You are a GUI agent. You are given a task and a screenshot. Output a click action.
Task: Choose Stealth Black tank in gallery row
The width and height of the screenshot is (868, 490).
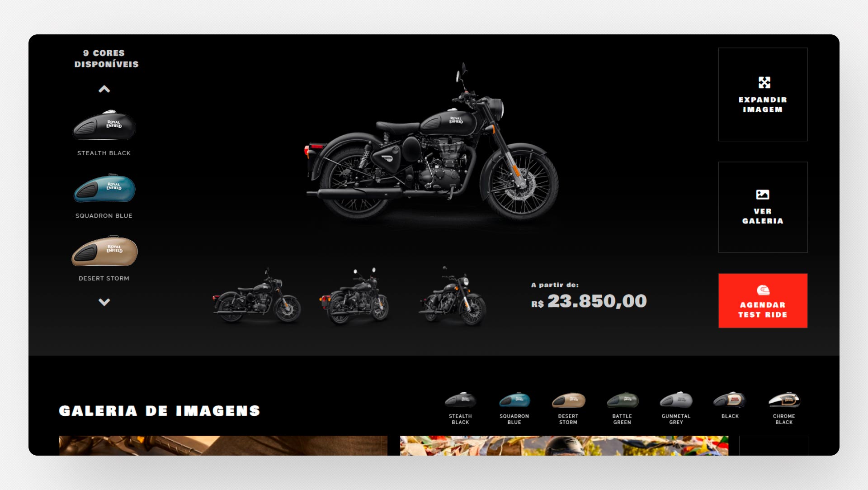click(460, 400)
